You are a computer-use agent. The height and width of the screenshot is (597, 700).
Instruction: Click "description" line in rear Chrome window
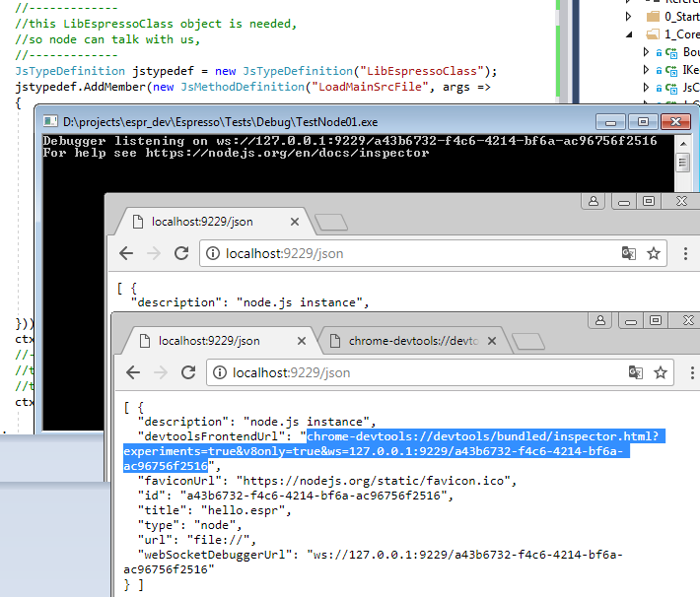pyautogui.click(x=250, y=302)
